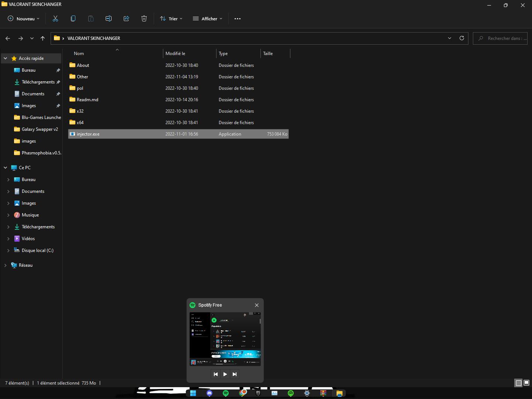Click the Rename icon in toolbar

[109, 18]
